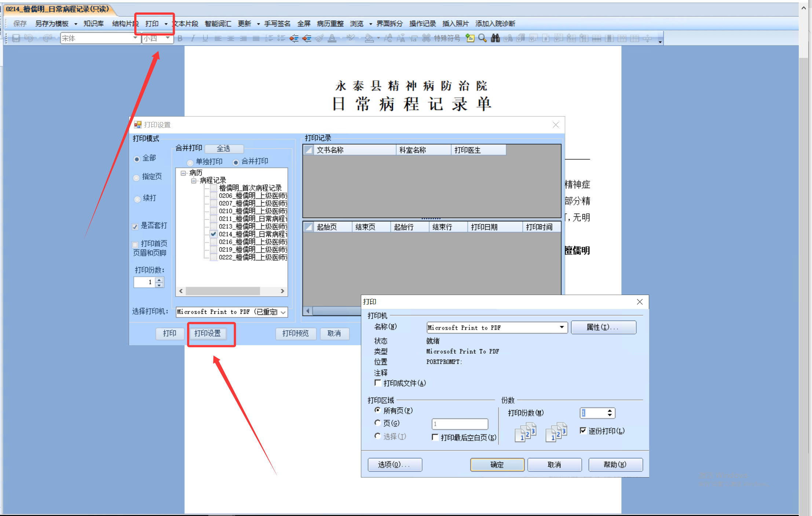Click the underline formatting icon

click(205, 38)
